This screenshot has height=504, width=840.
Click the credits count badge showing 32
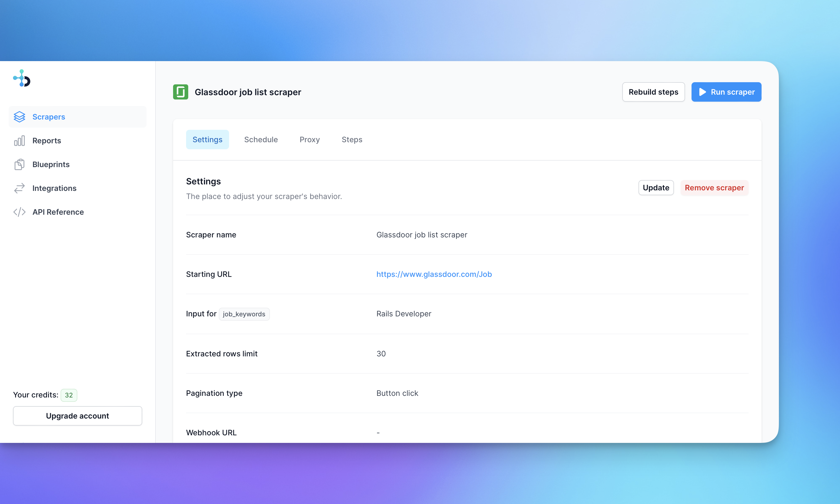tap(69, 395)
